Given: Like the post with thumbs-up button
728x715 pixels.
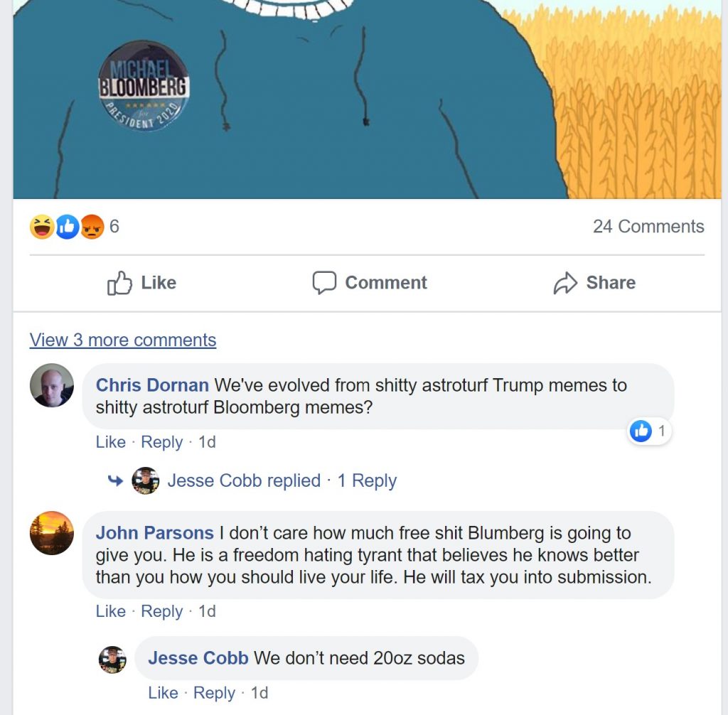Looking at the screenshot, I should (x=141, y=283).
